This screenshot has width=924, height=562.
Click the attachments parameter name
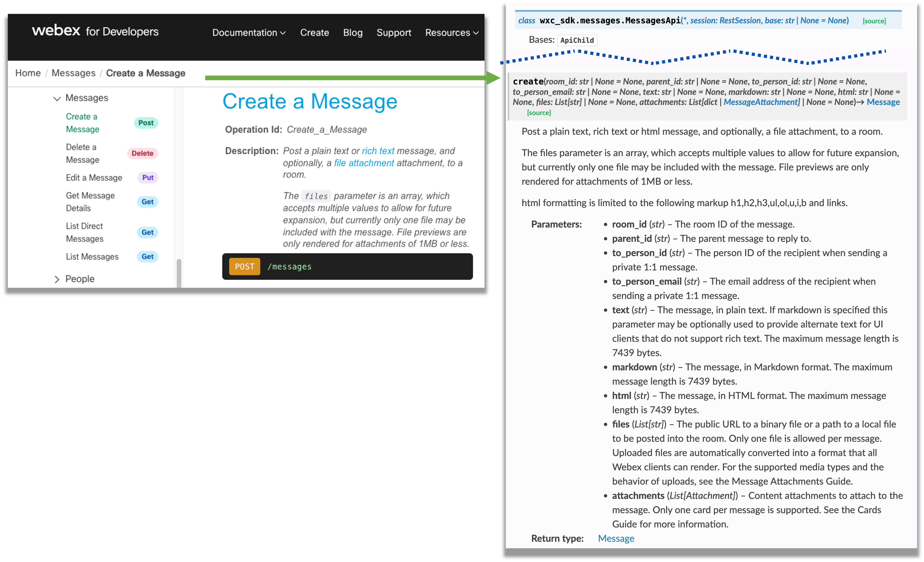tap(638, 496)
